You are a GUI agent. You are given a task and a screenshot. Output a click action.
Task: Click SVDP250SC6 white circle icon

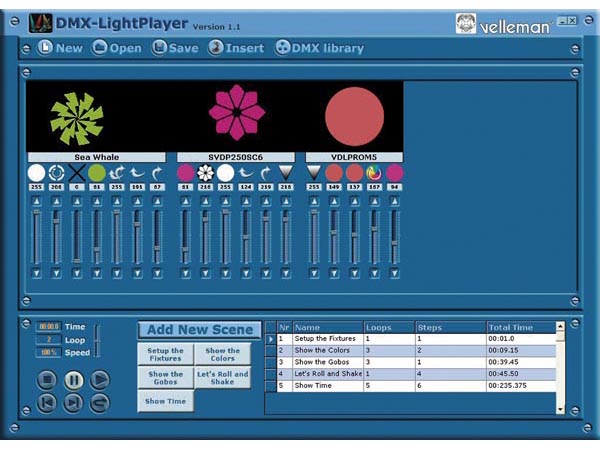point(225,173)
